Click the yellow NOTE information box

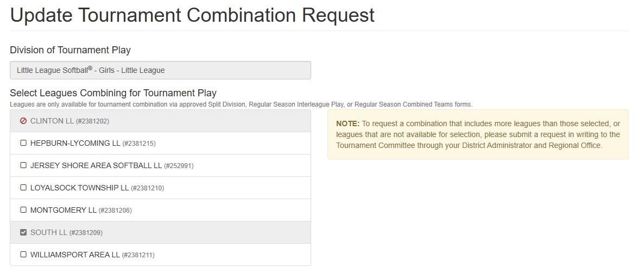478,134
